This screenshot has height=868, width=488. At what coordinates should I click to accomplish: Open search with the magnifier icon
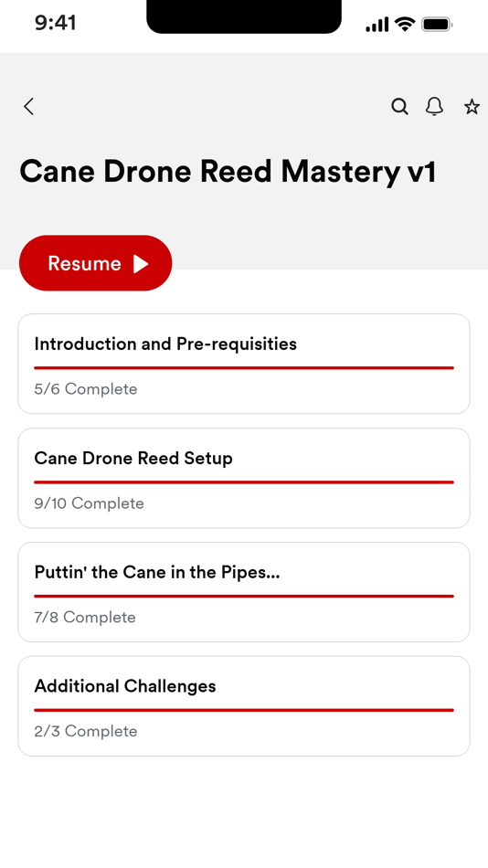tap(400, 106)
